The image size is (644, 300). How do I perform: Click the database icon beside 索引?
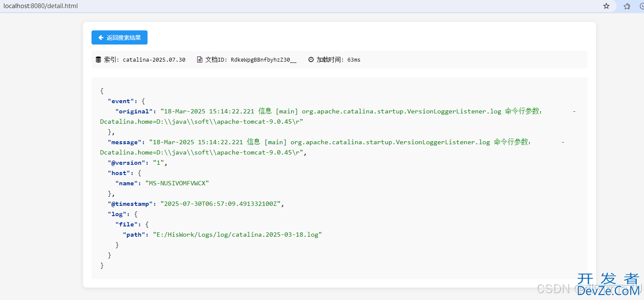pyautogui.click(x=98, y=59)
